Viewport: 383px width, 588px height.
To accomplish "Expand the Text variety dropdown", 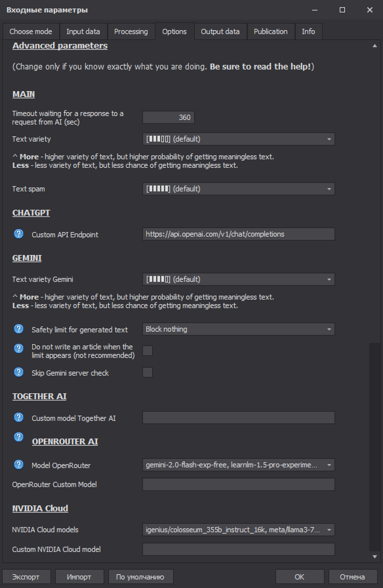I will pos(239,139).
